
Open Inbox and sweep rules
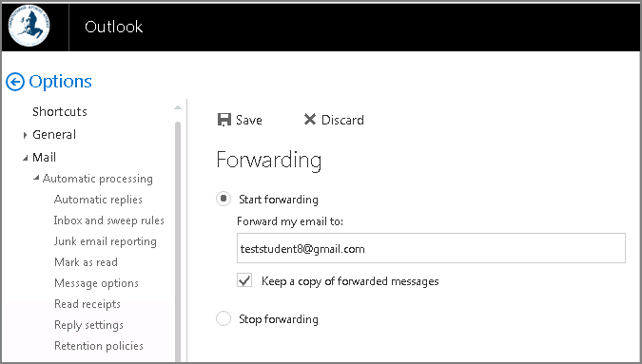109,220
